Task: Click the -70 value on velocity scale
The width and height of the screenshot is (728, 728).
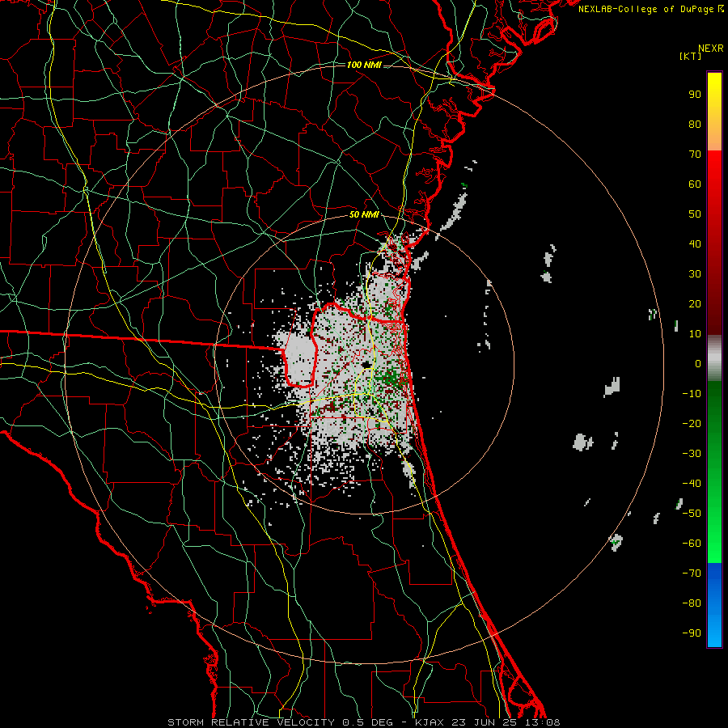Action: tap(692, 574)
